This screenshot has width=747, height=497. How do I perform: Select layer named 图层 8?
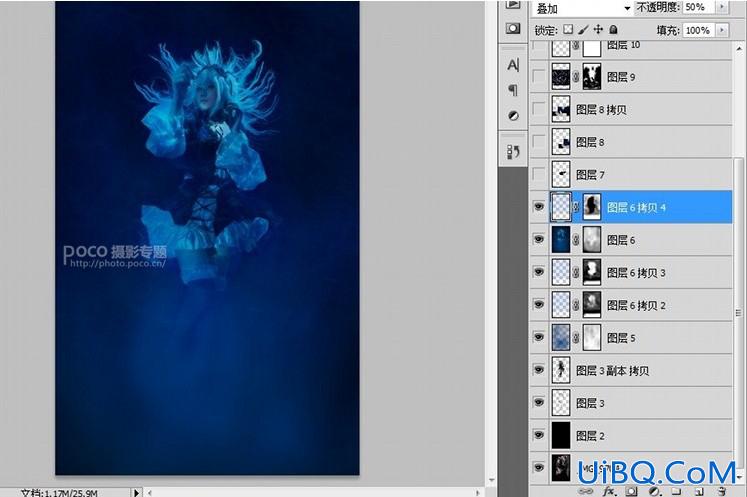(631, 142)
